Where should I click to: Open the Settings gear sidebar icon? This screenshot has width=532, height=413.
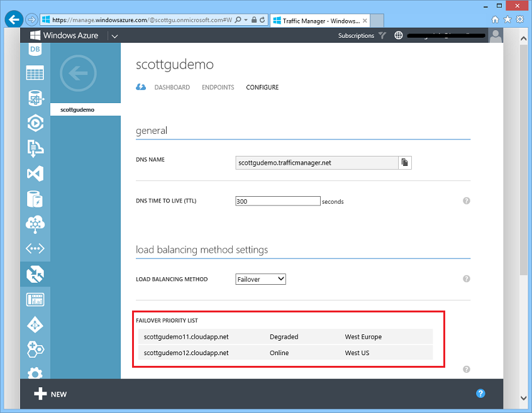pyautogui.click(x=35, y=373)
